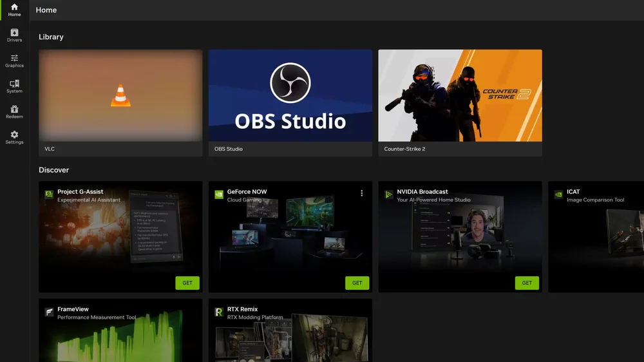Open the Counter-Strike 2 library tile
Image resolution: width=644 pixels, height=362 pixels.
tap(460, 102)
